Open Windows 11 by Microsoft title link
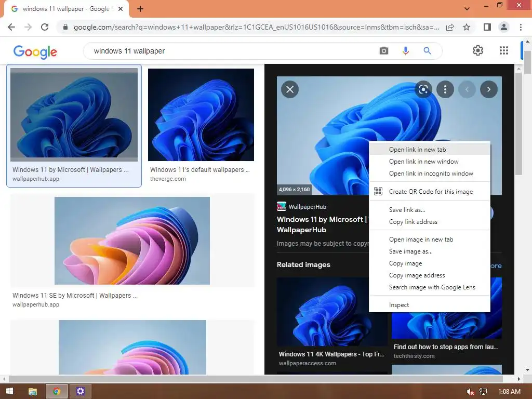The width and height of the screenshot is (532, 399). click(322, 224)
